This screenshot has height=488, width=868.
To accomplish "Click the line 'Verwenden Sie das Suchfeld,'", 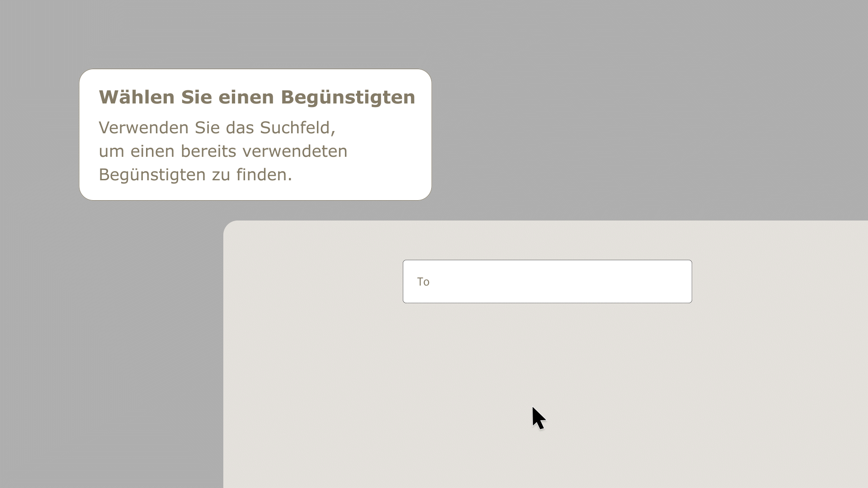I will tap(217, 128).
